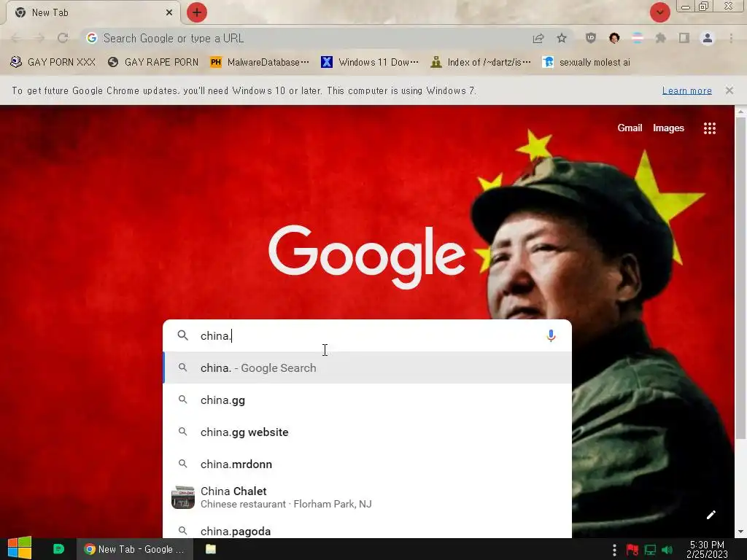Open the China Chalet restaurant suggestion
Image resolution: width=747 pixels, height=560 pixels.
pyautogui.click(x=368, y=497)
